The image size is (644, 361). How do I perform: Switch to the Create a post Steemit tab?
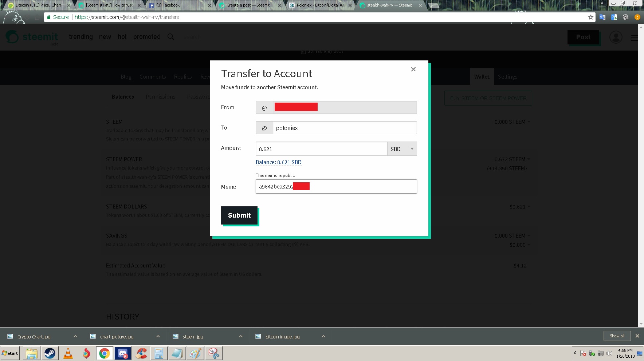[x=250, y=5]
